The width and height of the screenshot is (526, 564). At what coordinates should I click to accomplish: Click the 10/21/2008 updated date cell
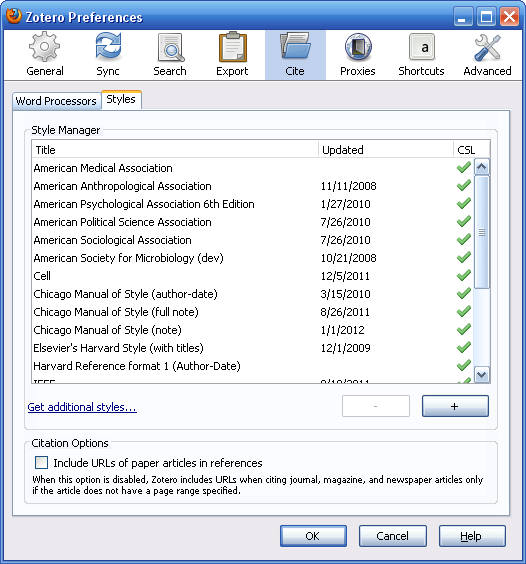(348, 258)
